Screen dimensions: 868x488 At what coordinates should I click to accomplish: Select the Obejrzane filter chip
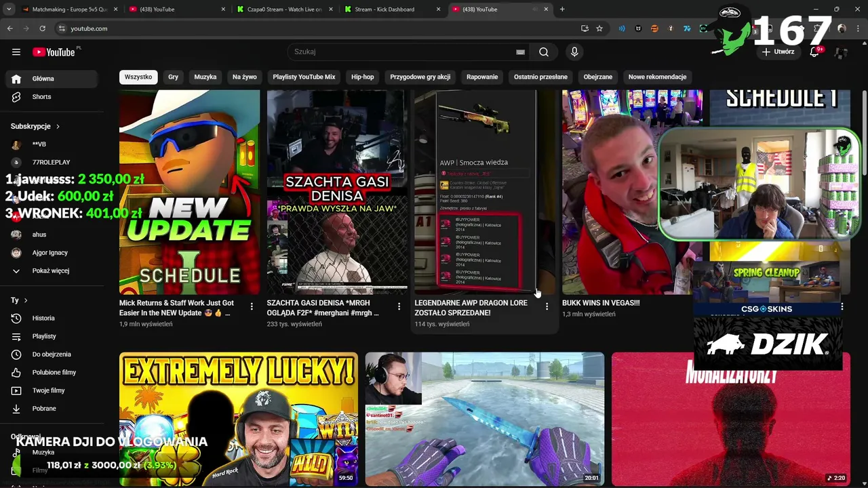click(598, 77)
